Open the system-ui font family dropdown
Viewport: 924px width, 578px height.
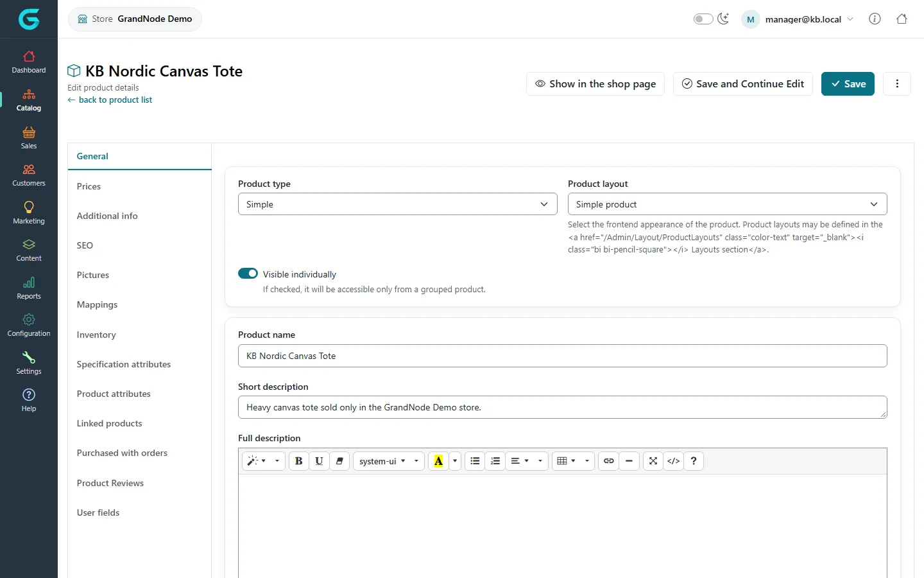point(389,461)
